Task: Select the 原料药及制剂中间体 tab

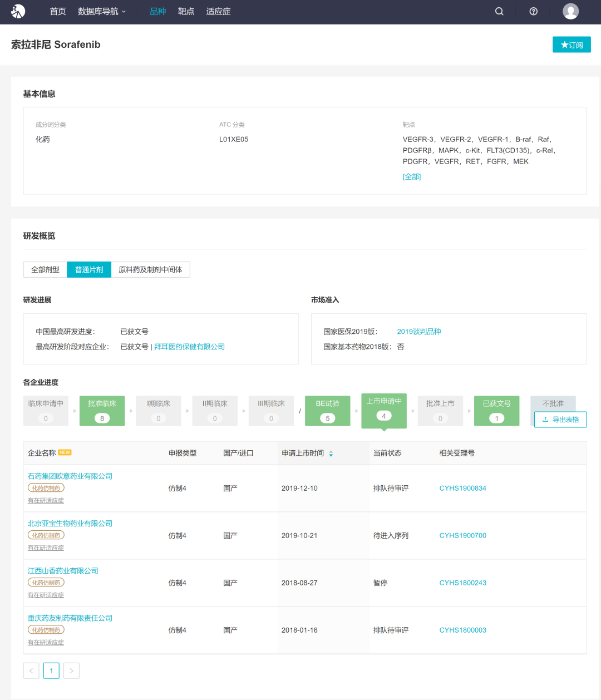Action: click(150, 269)
